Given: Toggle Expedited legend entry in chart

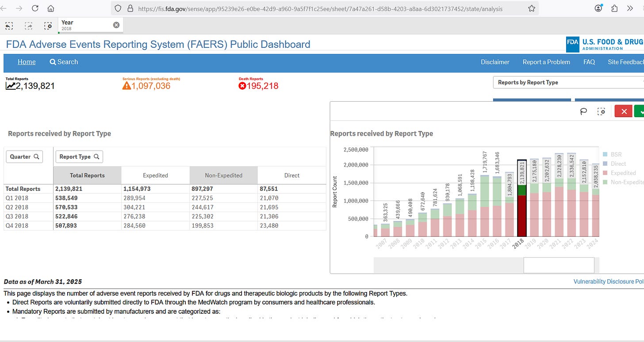Looking at the screenshot, I should [x=619, y=173].
